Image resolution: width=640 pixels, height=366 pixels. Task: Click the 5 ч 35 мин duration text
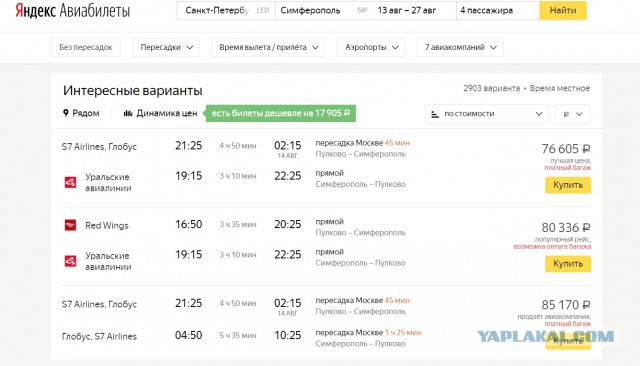(x=238, y=336)
